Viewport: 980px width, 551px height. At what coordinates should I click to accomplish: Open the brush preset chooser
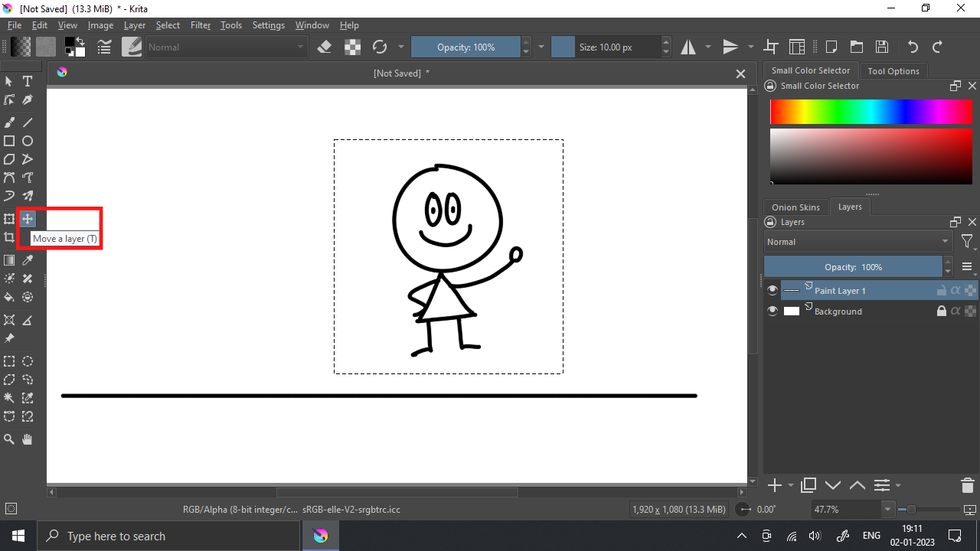(x=132, y=47)
